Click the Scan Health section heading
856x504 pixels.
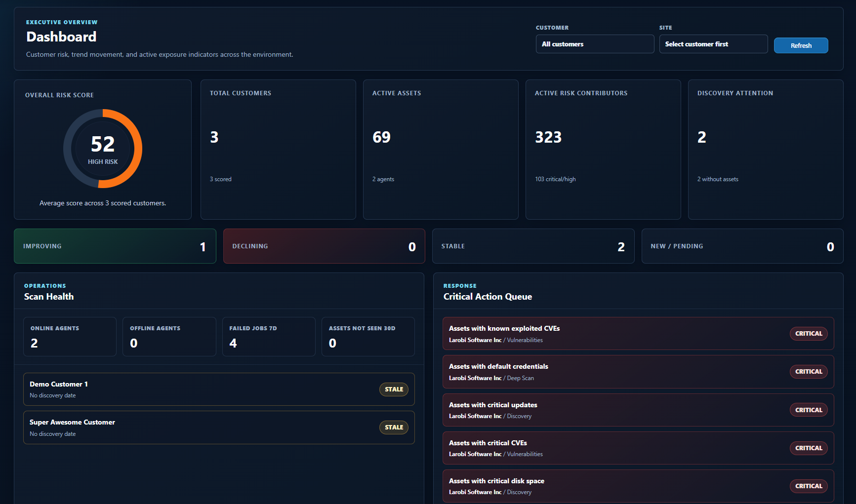[x=49, y=297]
